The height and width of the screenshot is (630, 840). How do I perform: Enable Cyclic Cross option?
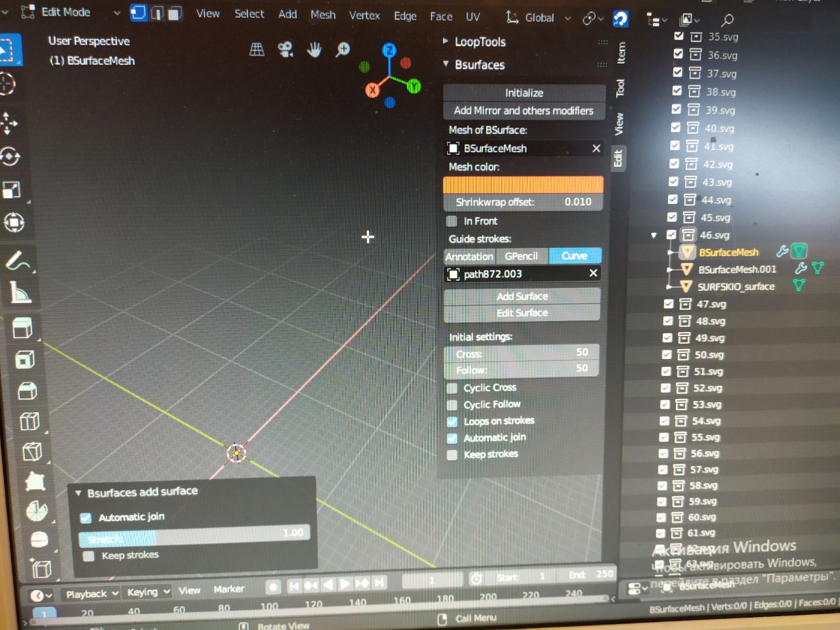click(x=452, y=388)
